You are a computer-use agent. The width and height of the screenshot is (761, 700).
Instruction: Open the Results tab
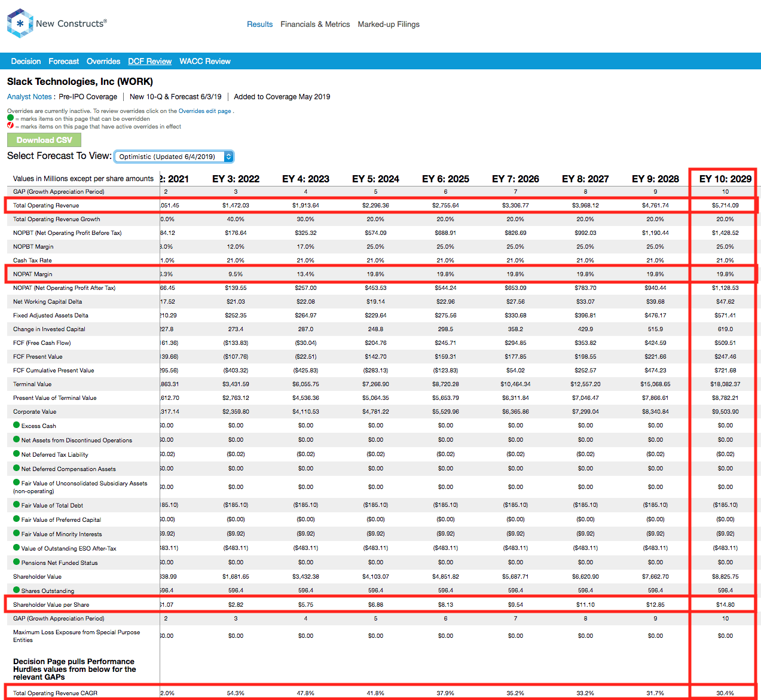pyautogui.click(x=259, y=25)
